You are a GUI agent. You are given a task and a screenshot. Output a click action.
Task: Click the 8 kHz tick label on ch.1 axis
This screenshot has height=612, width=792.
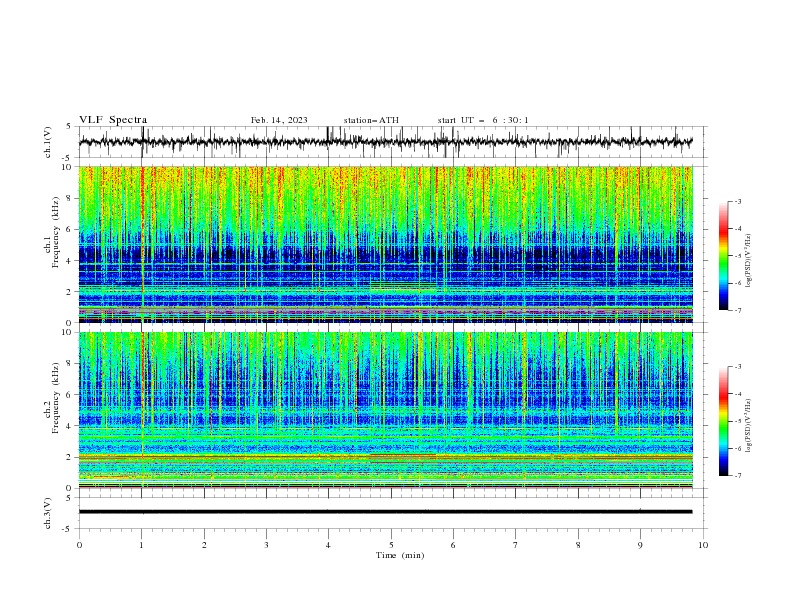pyautogui.click(x=70, y=198)
